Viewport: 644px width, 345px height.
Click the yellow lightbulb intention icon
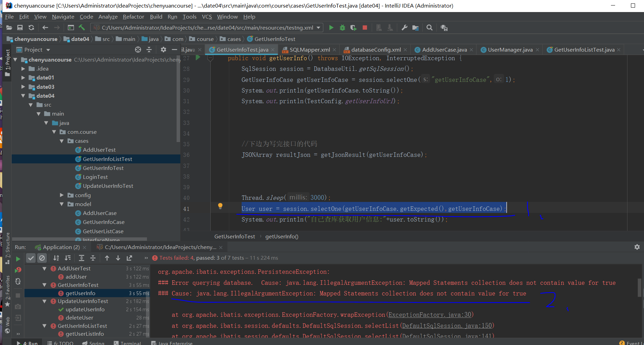[220, 206]
